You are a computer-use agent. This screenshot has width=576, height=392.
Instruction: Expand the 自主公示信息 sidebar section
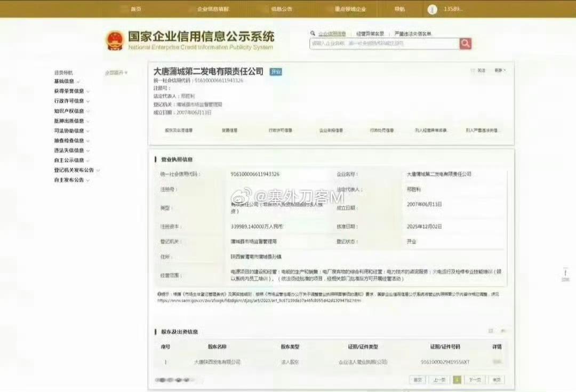tap(71, 161)
